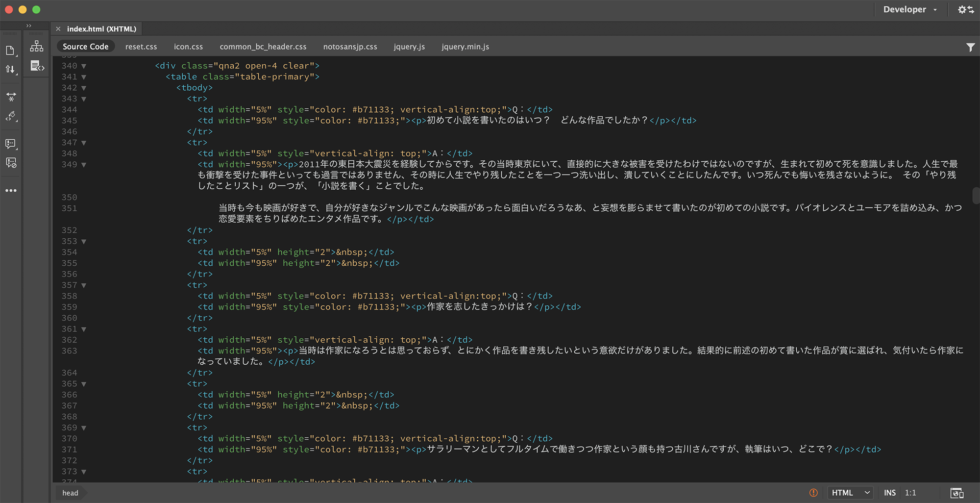
Task: Switch to icon.css related file
Action: pyautogui.click(x=188, y=47)
